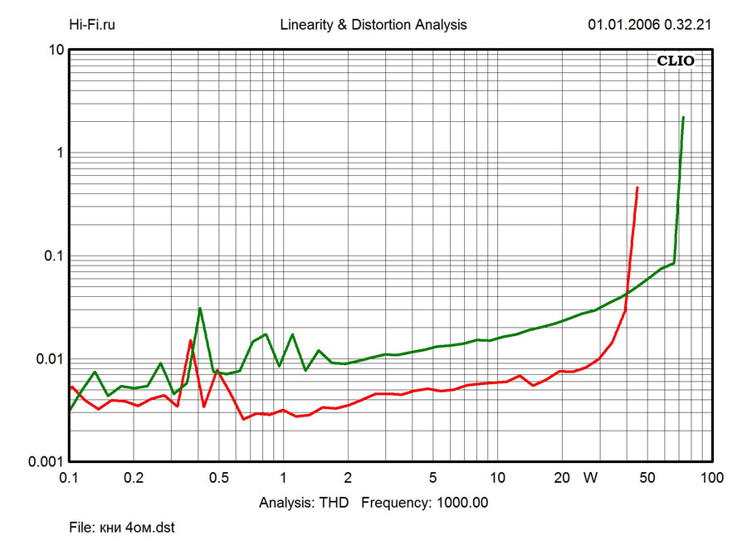747x560 pixels.
Task: Click the X-axis label 20
Action: [x=562, y=478]
